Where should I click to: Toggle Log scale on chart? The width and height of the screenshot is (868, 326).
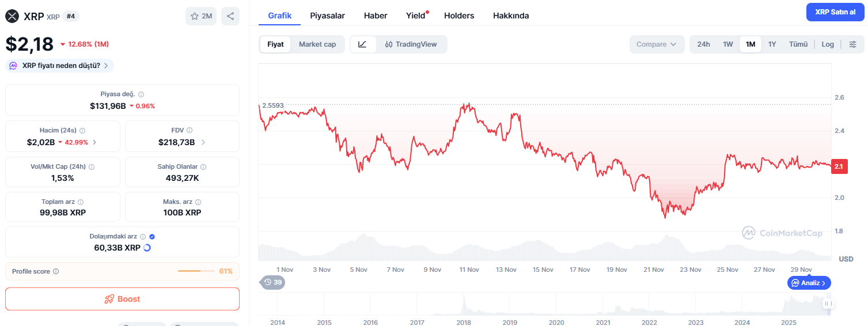(828, 44)
